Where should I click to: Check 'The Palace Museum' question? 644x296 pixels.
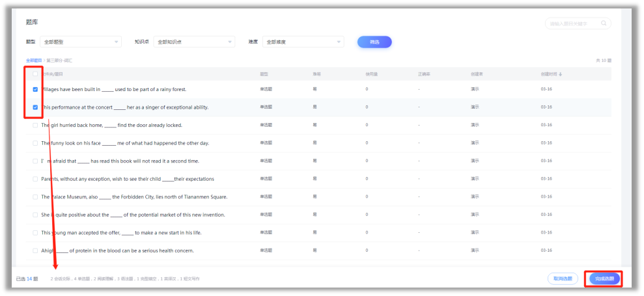click(x=35, y=197)
